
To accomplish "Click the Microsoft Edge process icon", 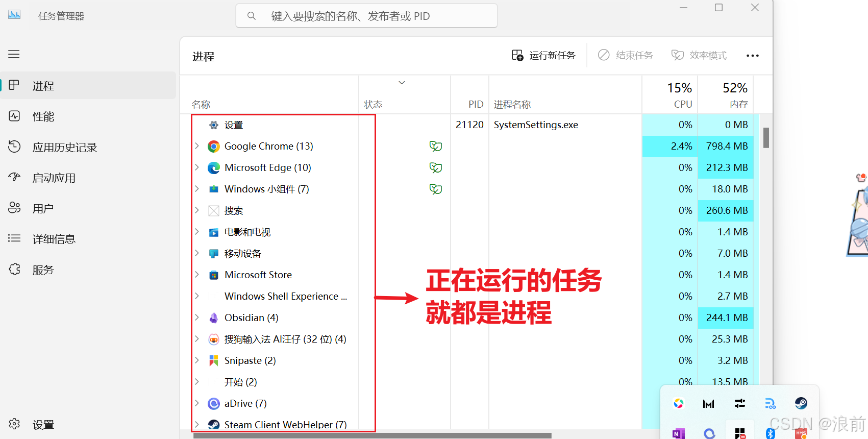I will point(214,168).
